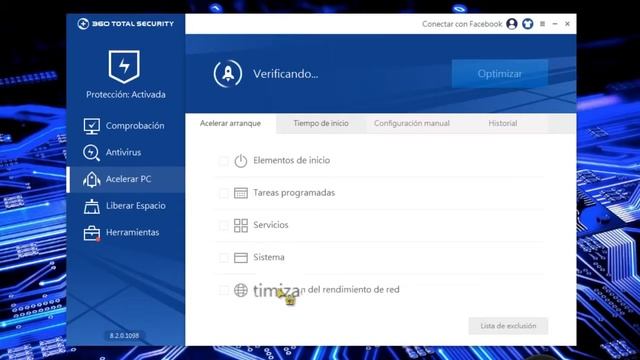640x360 pixels.
Task: Click the Elementos de inicio label
Action: 291,160
